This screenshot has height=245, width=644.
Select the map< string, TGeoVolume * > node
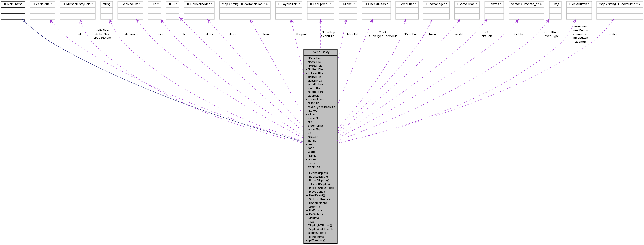coord(620,10)
